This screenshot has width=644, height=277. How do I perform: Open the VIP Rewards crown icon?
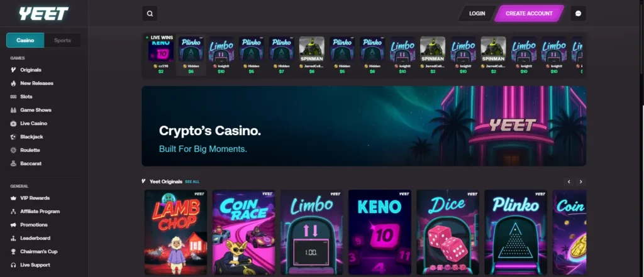13,198
